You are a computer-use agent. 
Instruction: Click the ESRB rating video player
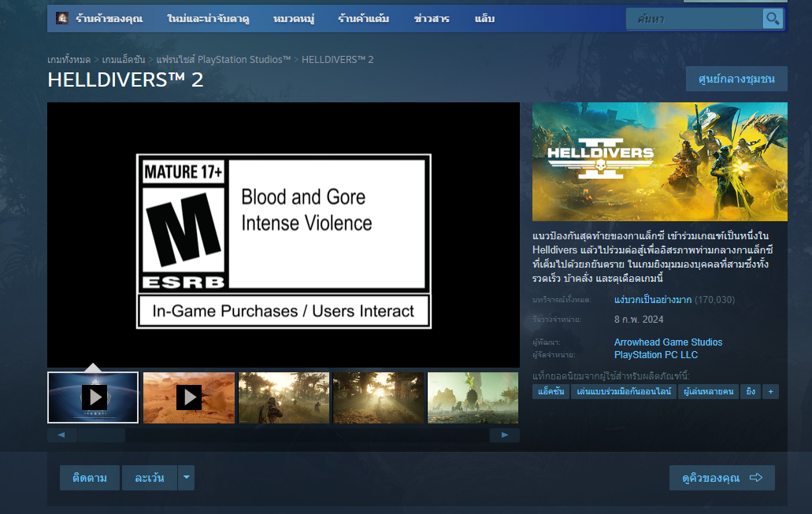click(x=284, y=235)
